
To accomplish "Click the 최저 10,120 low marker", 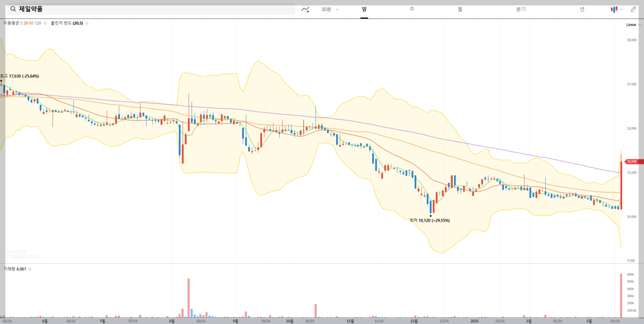I will coord(430,220).
